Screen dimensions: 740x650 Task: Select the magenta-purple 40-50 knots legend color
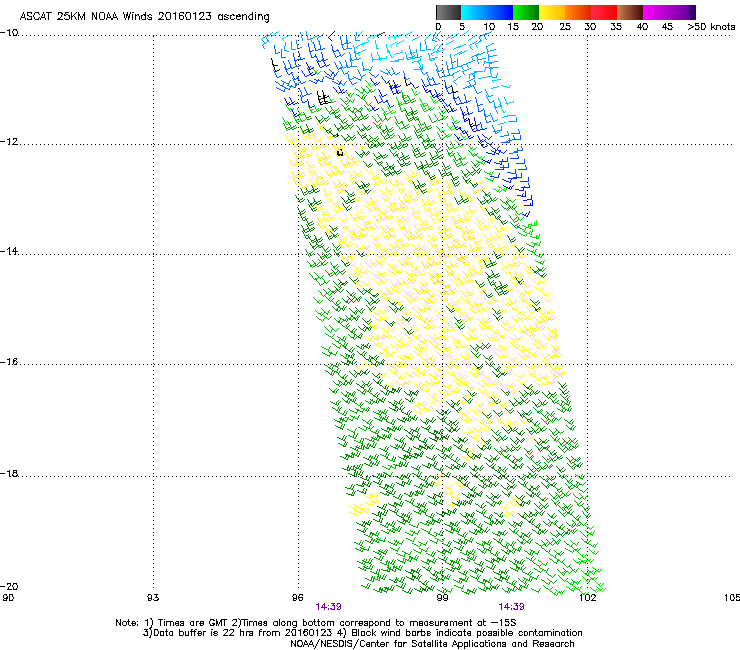pos(669,12)
